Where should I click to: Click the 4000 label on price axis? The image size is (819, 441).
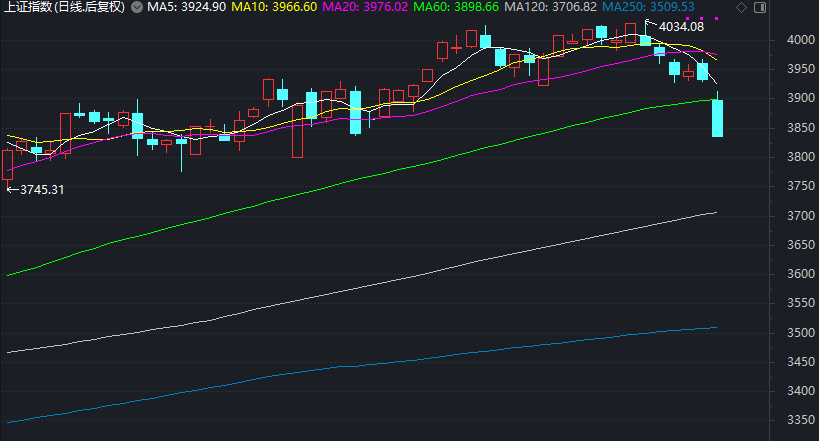[x=799, y=40]
